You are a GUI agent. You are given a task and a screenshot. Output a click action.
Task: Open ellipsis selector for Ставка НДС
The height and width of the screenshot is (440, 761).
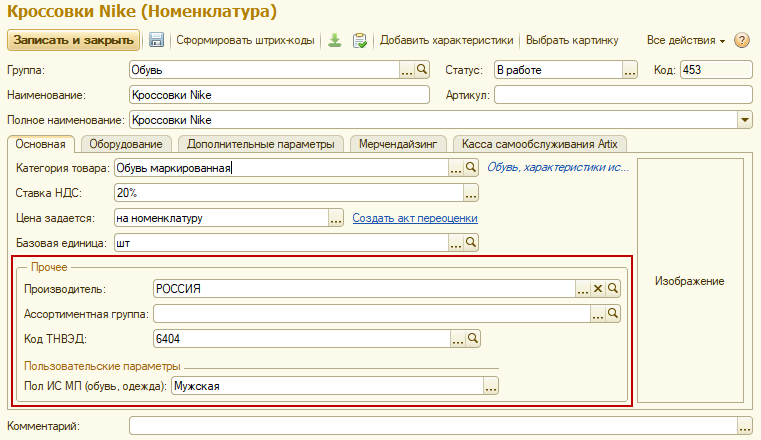click(470, 193)
